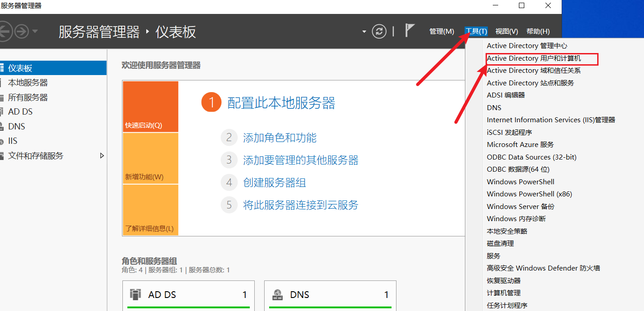Click the DNS tile icon
Viewport: 644px width, 311px height.
click(x=278, y=294)
